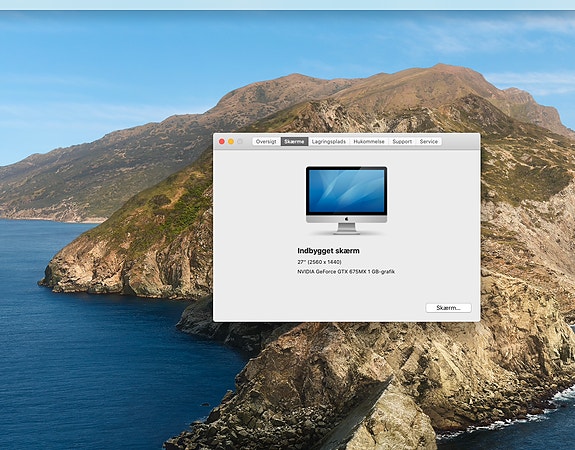Image resolution: width=575 pixels, height=450 pixels.
Task: Minimize the window with the yellow button
Action: (231, 142)
